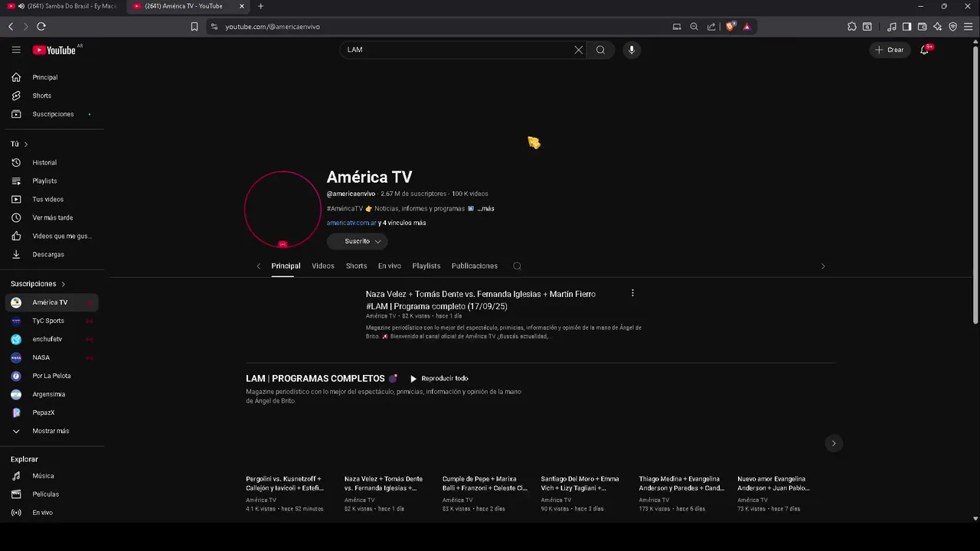The height and width of the screenshot is (551, 980).
Task: Open Principal in the sidebar
Action: 52,77
